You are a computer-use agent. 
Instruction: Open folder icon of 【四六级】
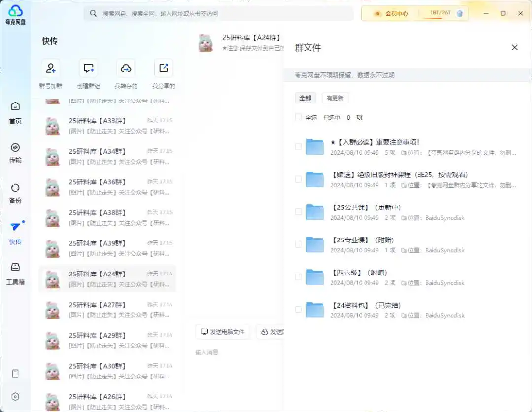pos(315,277)
